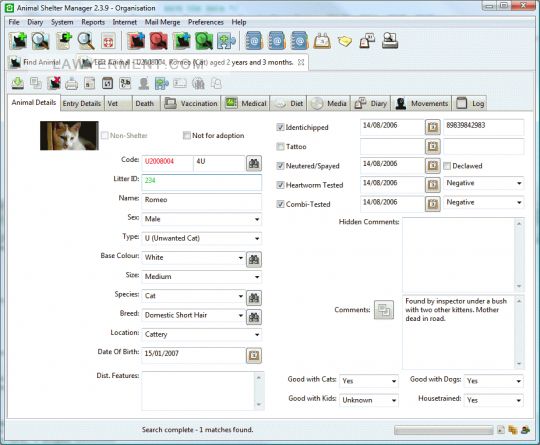Open the Heartworm Tested result dropdown
540x445 pixels.
(484, 183)
